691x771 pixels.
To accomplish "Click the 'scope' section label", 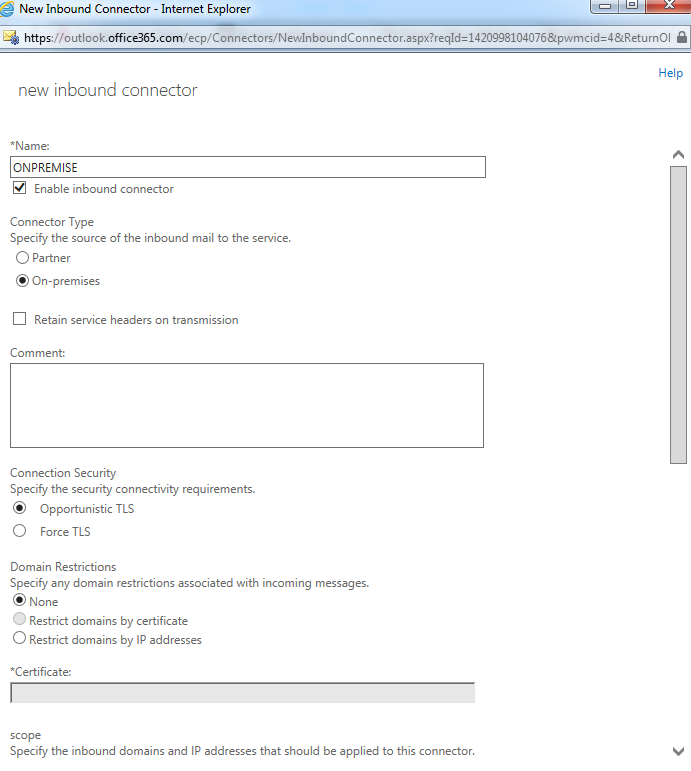I will click(x=26, y=735).
